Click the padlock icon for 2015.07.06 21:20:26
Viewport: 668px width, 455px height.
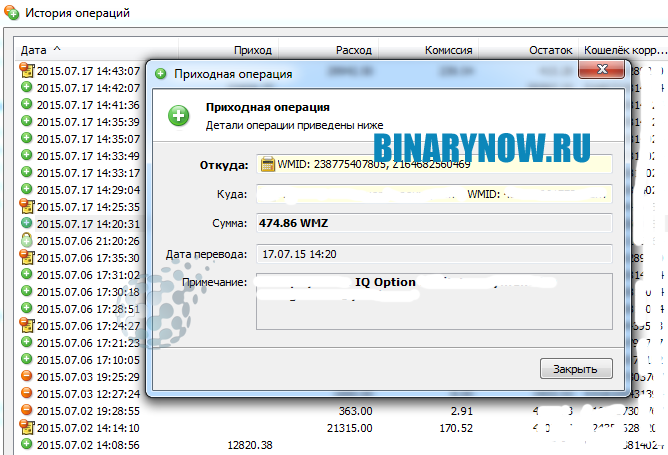pyautogui.click(x=26, y=240)
